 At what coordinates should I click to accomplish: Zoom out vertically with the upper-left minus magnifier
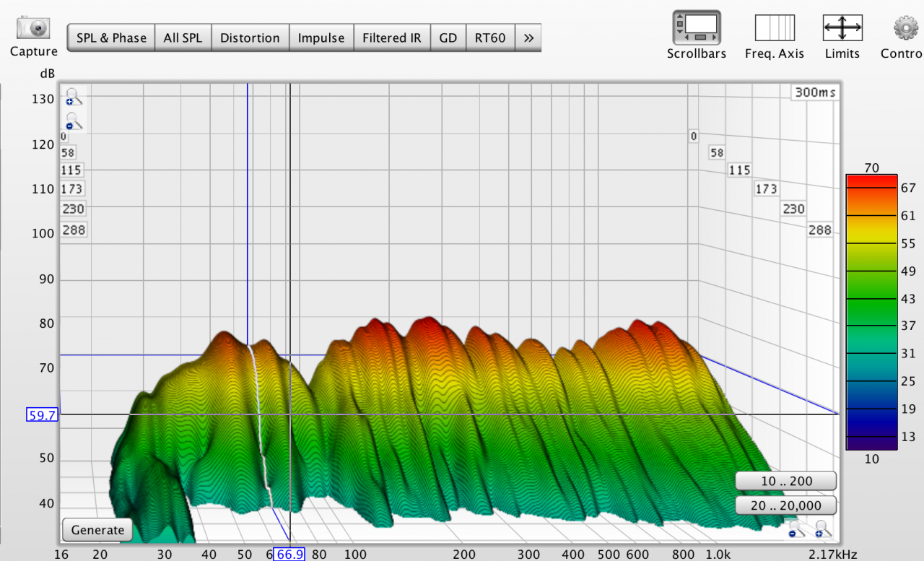tap(72, 121)
